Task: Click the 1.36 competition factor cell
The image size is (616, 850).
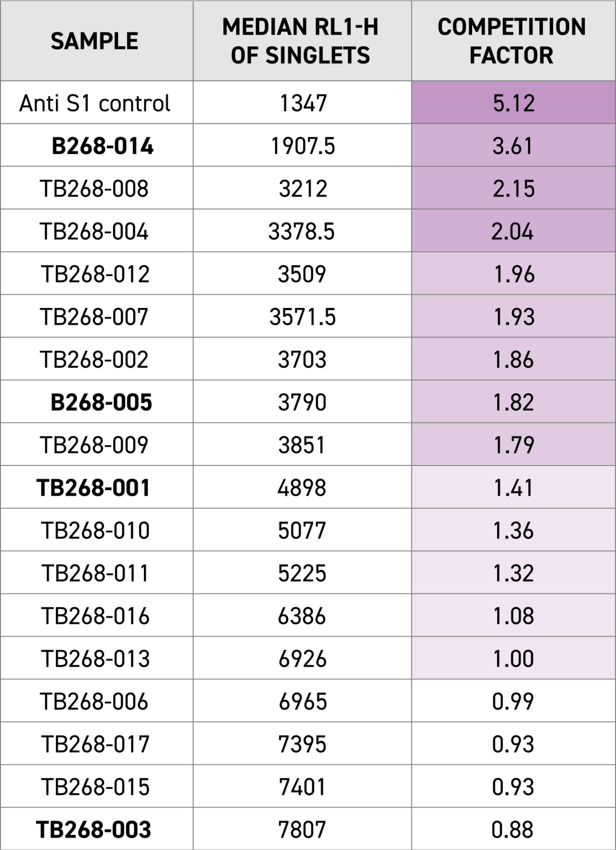Action: click(x=513, y=530)
